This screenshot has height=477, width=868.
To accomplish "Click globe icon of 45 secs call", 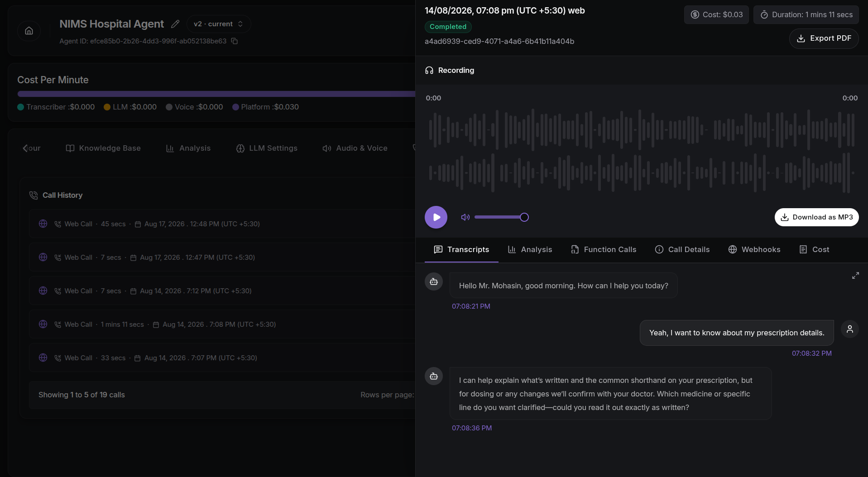I will coord(43,224).
